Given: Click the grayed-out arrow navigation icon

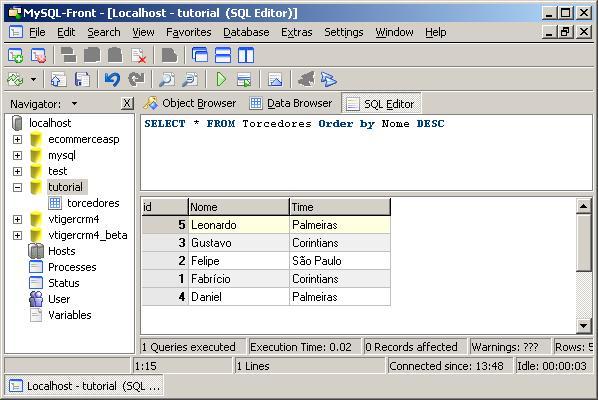Looking at the screenshot, I should [x=306, y=79].
